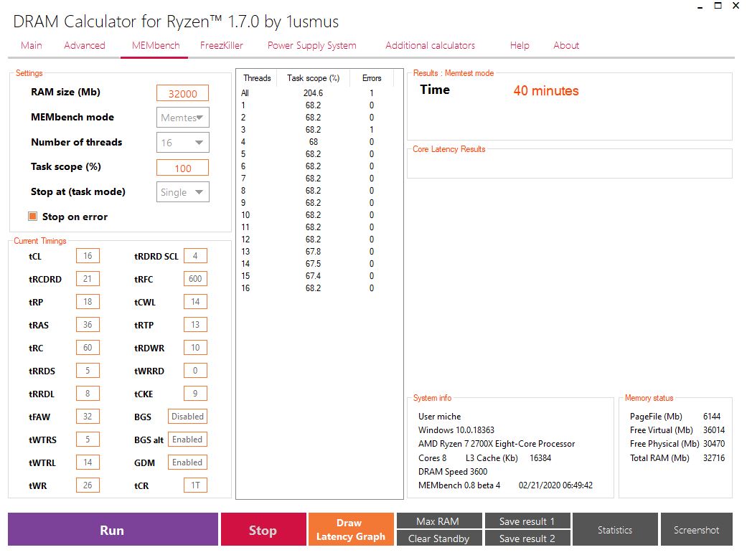Click Save result 2 button
Image resolution: width=747 pixels, height=560 pixels.
tap(527, 538)
